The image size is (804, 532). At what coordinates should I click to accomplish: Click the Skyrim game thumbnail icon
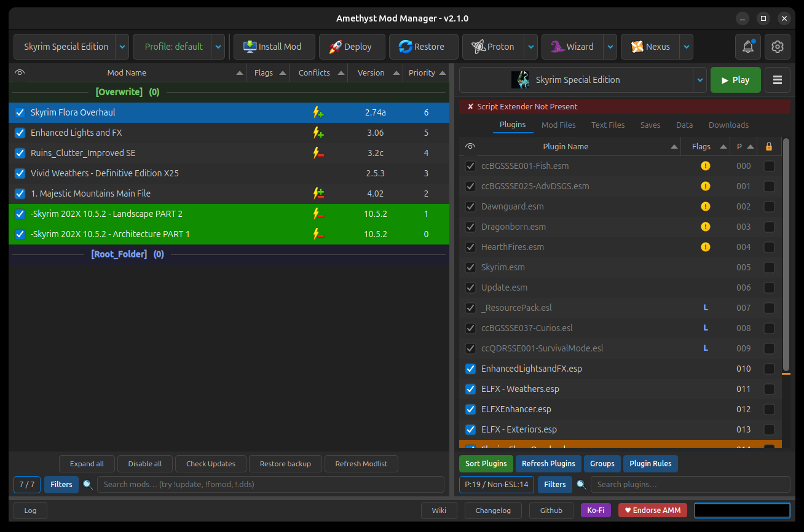tap(521, 80)
